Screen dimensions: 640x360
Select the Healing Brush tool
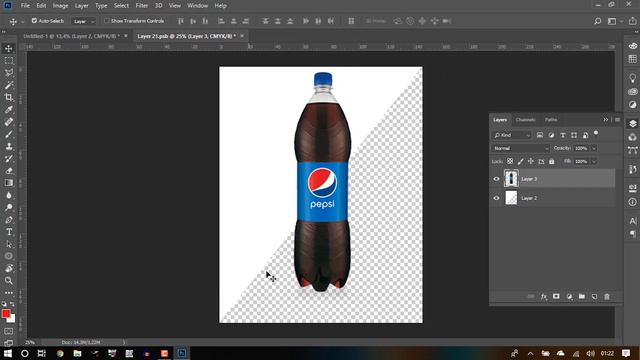pos(9,122)
